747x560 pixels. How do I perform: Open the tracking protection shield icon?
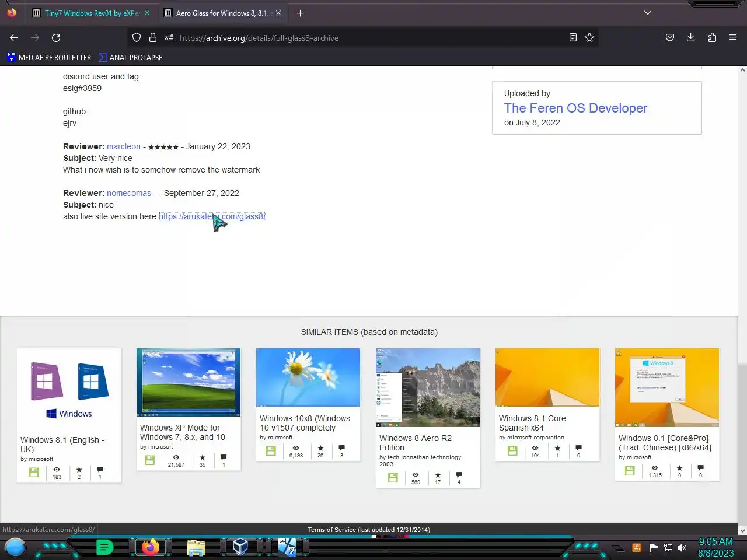tap(137, 38)
